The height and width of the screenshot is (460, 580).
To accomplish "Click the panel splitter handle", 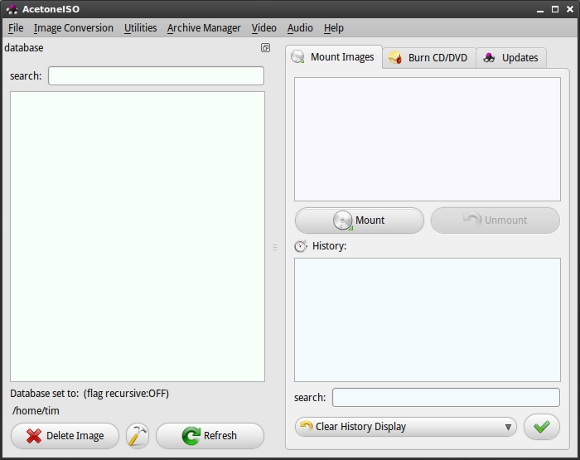I will coord(275,247).
